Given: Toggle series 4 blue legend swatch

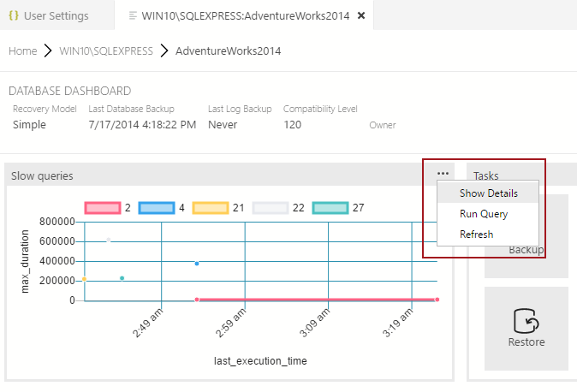Looking at the screenshot, I should point(157,208).
